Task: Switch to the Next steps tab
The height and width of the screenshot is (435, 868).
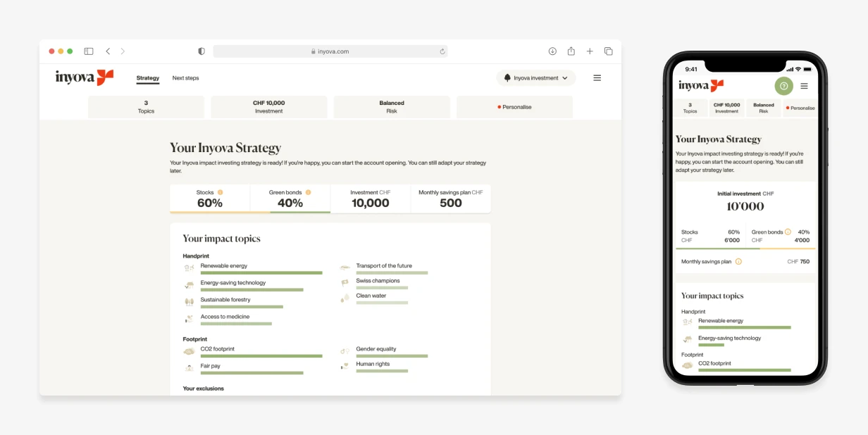Action: (185, 77)
